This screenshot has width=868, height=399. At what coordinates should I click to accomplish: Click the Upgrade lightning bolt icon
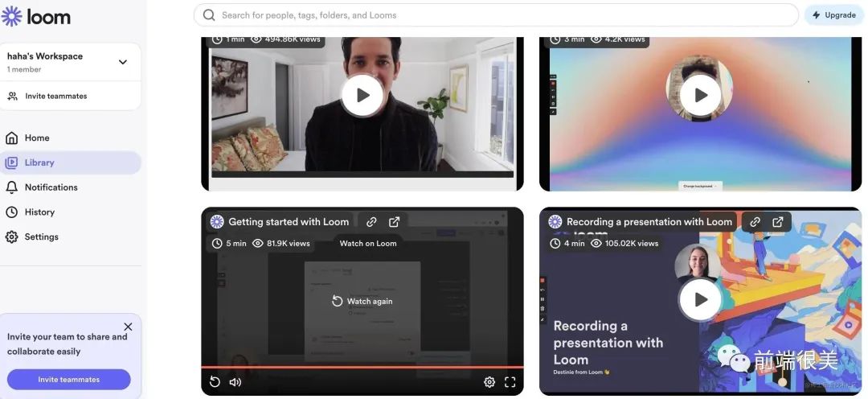tap(817, 15)
